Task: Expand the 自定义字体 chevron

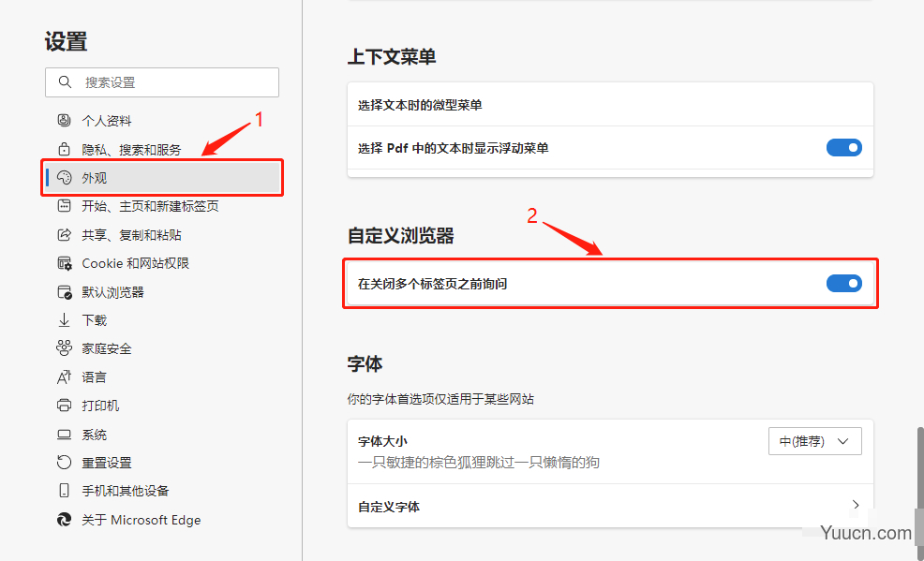Action: click(x=856, y=505)
